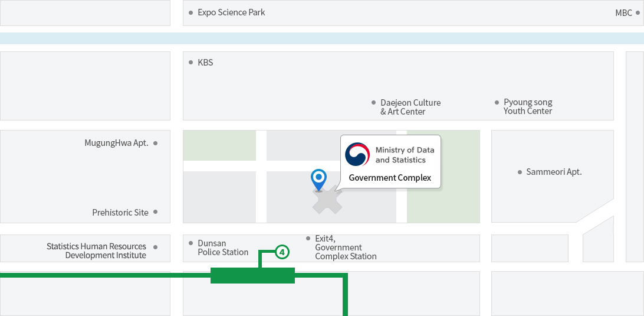Click the Government Complex caption in the tooltip

pos(390,178)
